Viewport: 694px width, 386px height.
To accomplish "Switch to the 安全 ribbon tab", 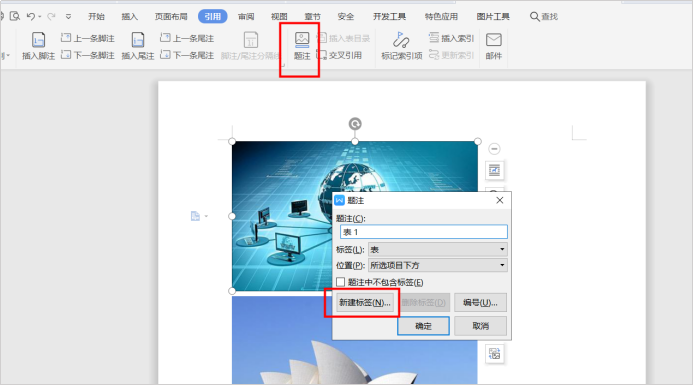I will point(346,17).
